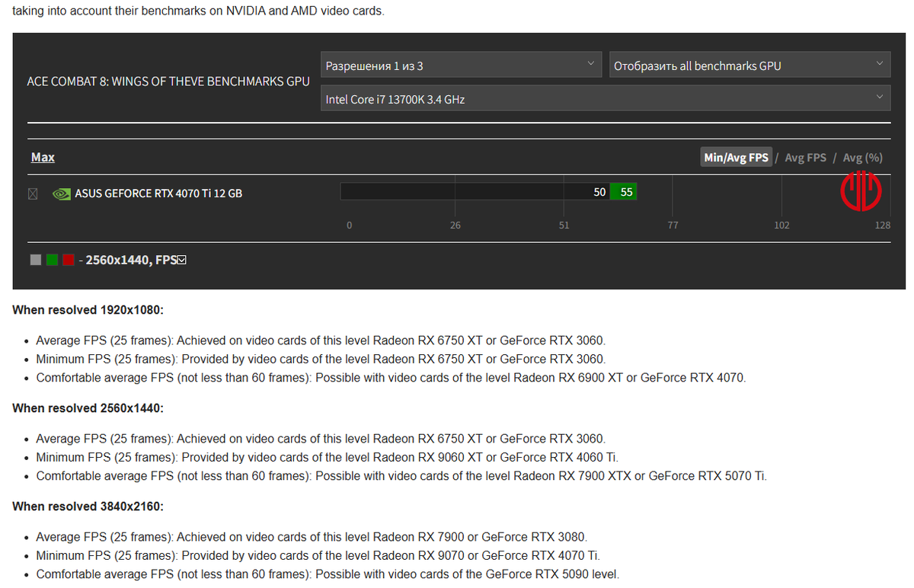The width and height of the screenshot is (914, 588).
Task: Click the axis value 26
Action: coord(455,225)
